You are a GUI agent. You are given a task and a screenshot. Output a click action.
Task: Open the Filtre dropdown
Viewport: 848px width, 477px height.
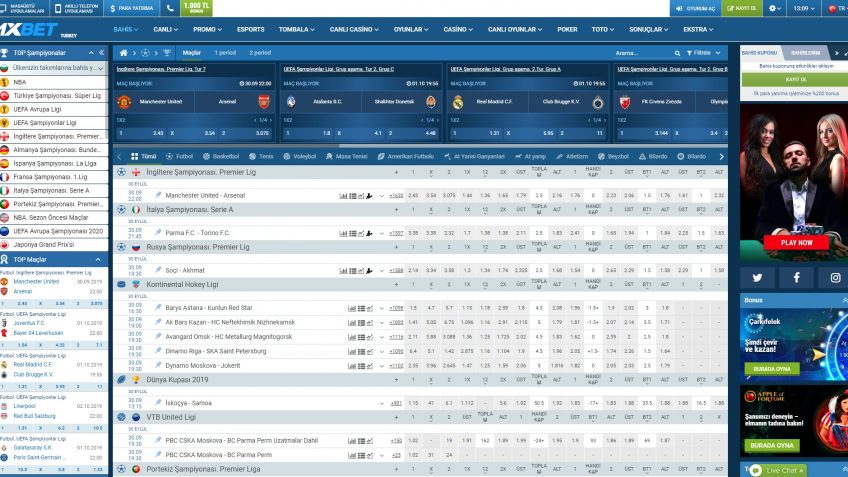[x=703, y=53]
